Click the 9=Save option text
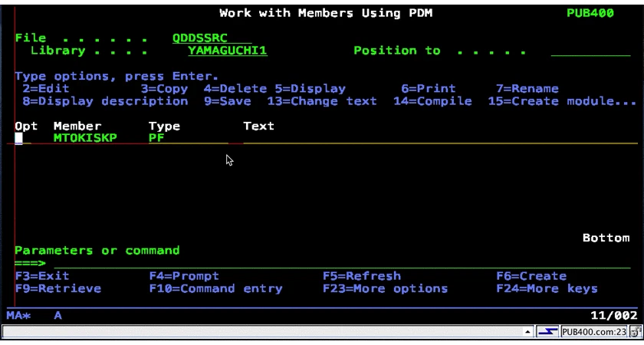 point(228,101)
